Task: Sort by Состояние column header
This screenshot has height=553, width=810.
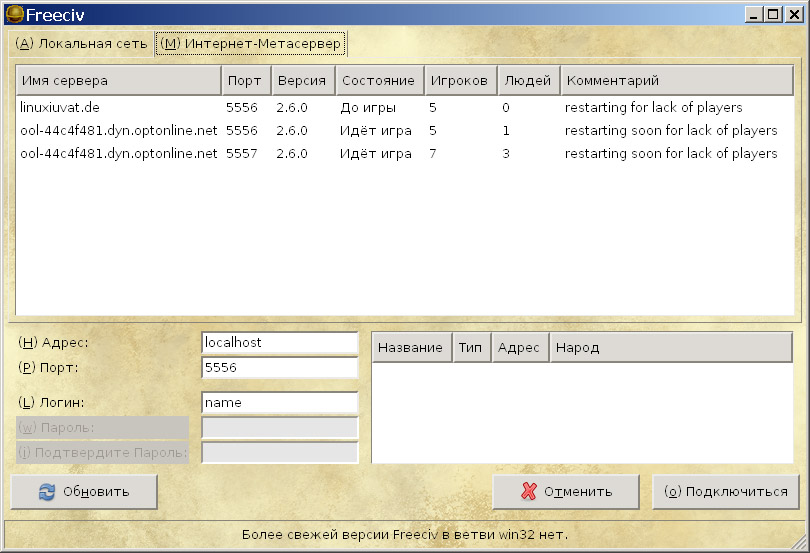Action: coord(378,80)
